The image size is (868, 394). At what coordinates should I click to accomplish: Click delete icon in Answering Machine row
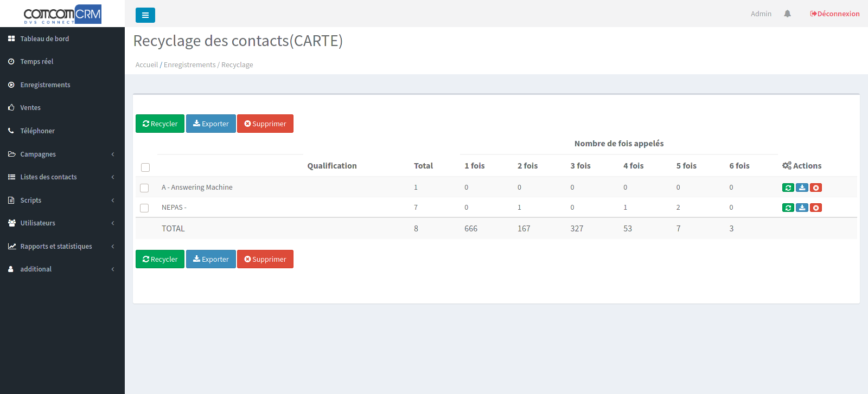coord(816,188)
